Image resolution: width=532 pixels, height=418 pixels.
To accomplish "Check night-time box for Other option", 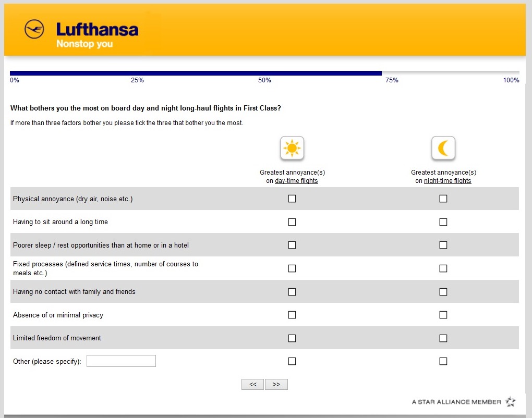I will pyautogui.click(x=443, y=361).
